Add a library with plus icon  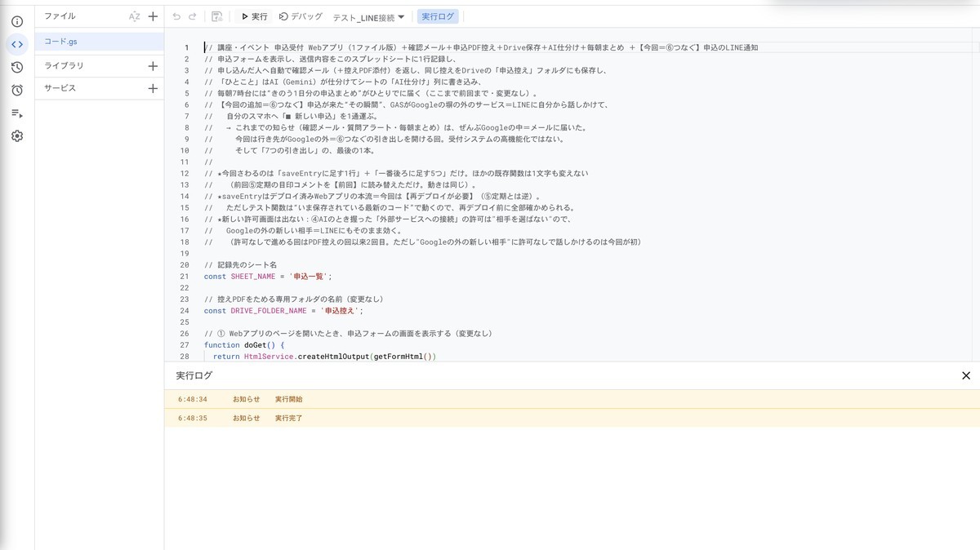(x=153, y=65)
